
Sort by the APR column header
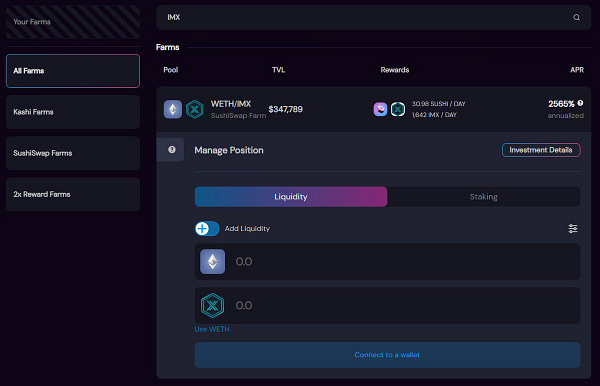point(577,70)
